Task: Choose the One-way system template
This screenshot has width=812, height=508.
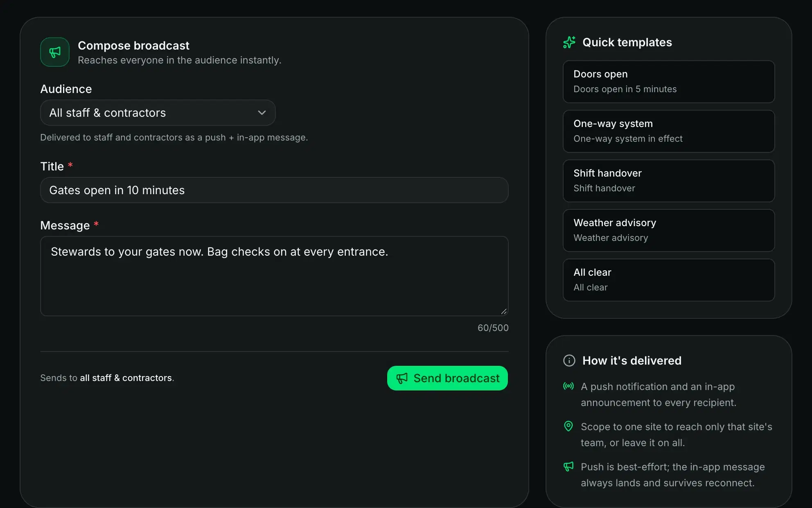Action: pos(669,131)
